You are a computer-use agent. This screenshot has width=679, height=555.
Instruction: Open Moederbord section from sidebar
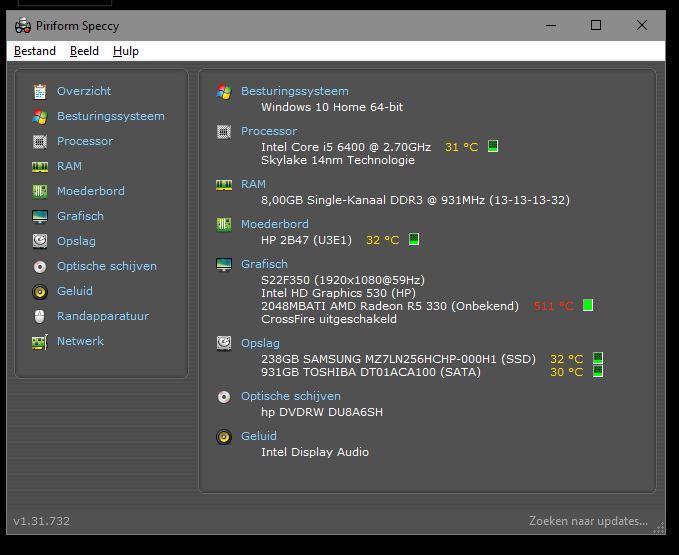coord(91,191)
